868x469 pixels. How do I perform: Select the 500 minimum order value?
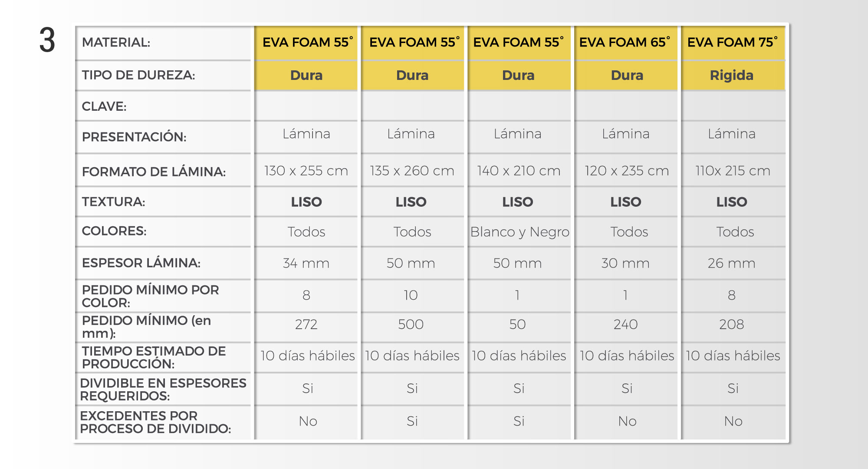pyautogui.click(x=411, y=324)
